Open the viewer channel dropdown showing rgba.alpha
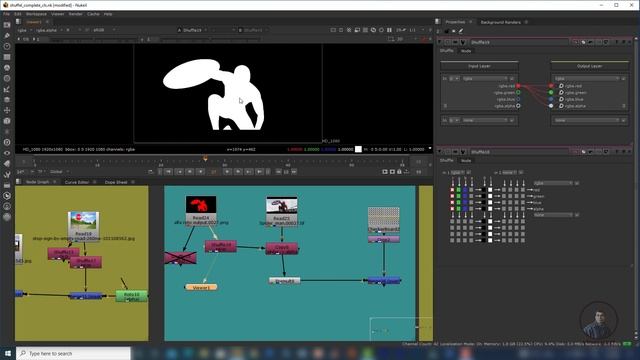This screenshot has height=360, width=640. (49, 30)
